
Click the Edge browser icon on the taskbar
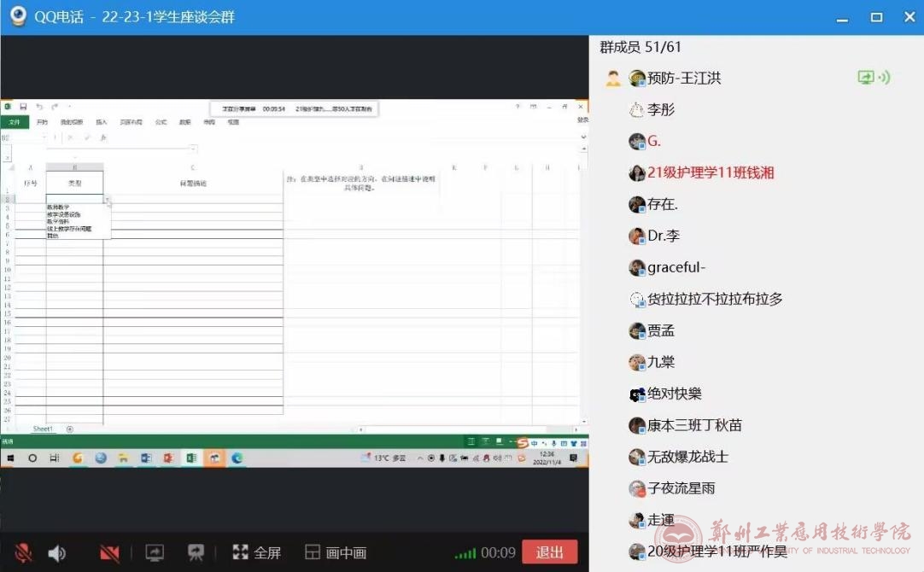[237, 458]
